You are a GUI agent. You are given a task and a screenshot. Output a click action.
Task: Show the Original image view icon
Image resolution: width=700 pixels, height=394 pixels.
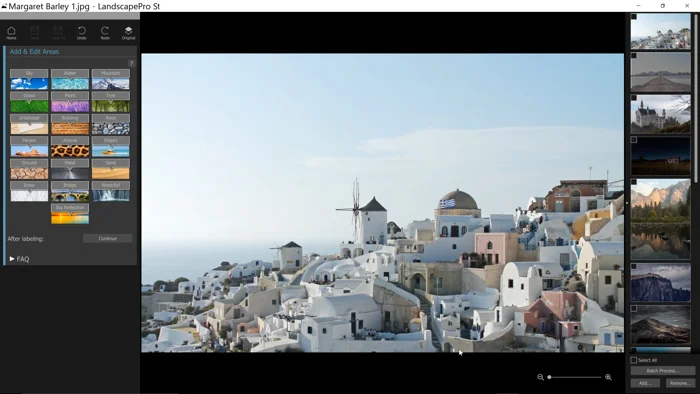pyautogui.click(x=128, y=33)
